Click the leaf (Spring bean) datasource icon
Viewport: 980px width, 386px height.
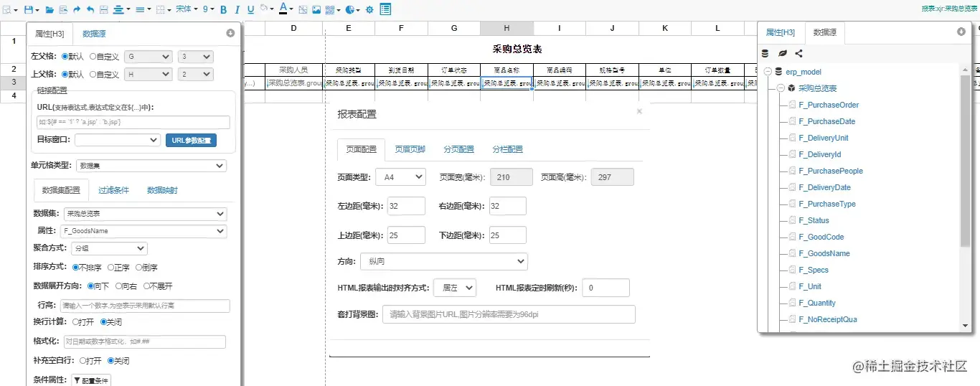point(783,53)
